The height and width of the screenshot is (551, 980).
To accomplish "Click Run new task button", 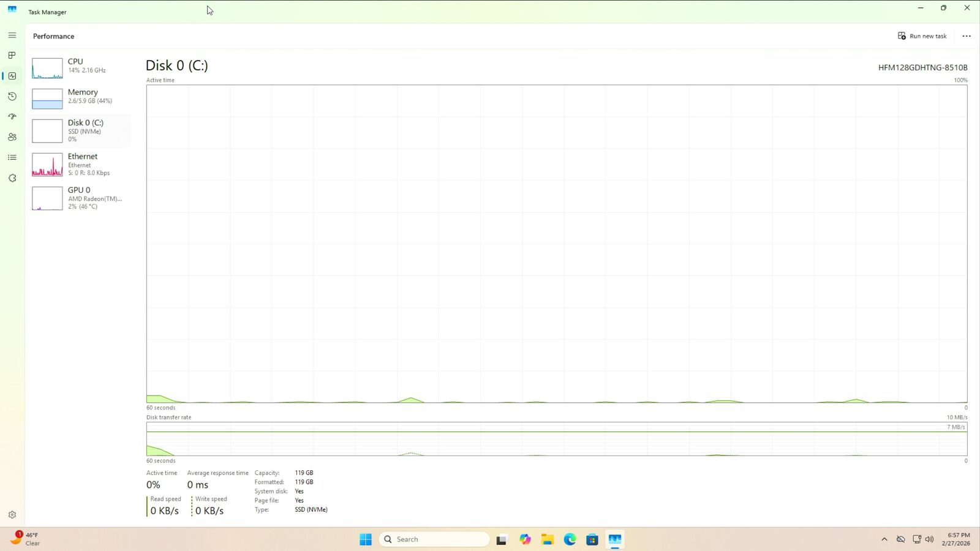I will [922, 36].
